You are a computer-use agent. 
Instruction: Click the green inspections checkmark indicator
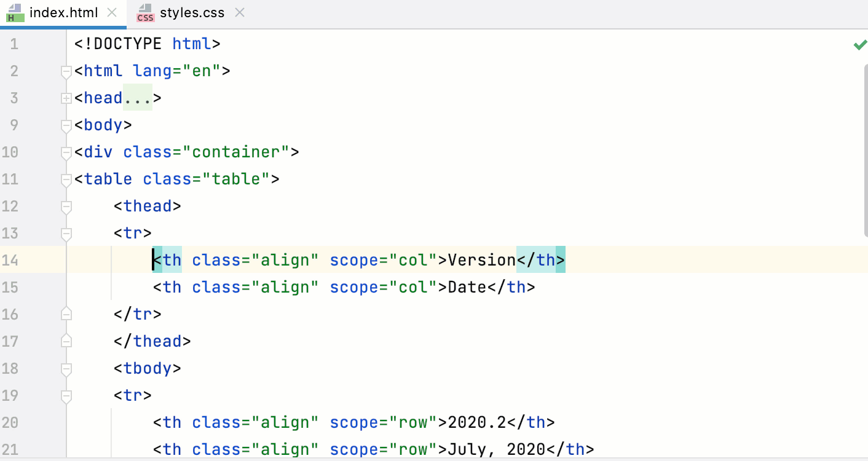(x=859, y=44)
